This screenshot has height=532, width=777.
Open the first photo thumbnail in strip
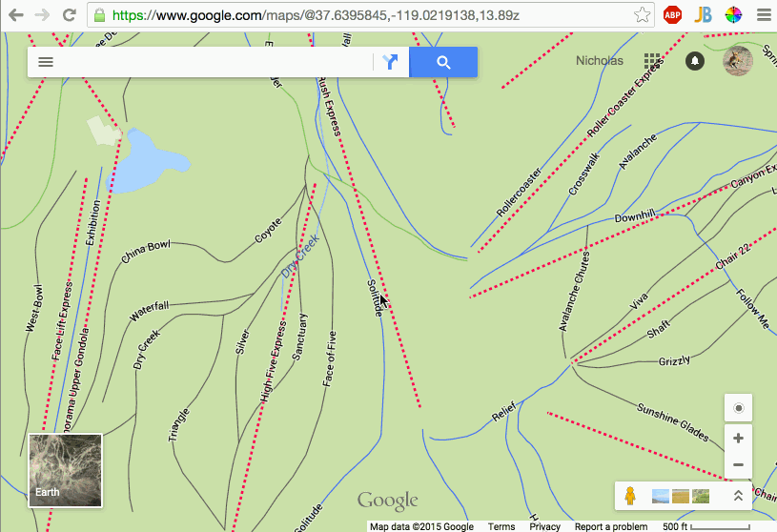[x=660, y=496]
